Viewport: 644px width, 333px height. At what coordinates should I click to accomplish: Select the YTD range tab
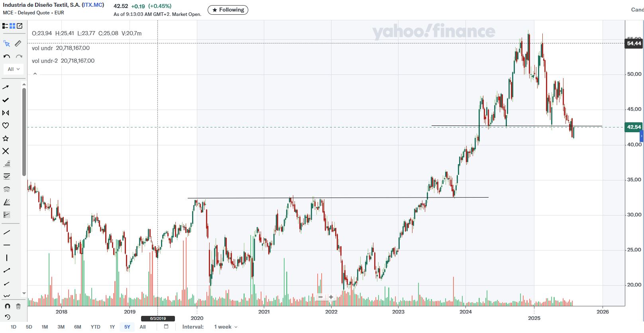pyautogui.click(x=95, y=327)
